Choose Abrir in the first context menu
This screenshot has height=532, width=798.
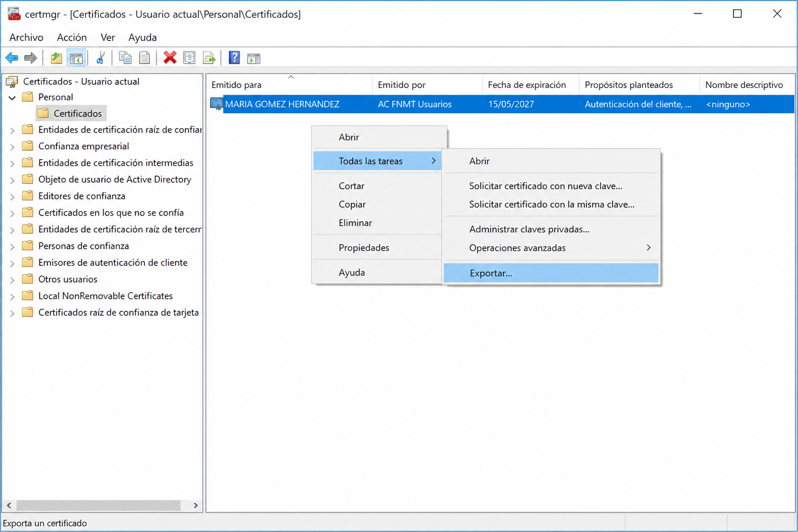click(378, 137)
